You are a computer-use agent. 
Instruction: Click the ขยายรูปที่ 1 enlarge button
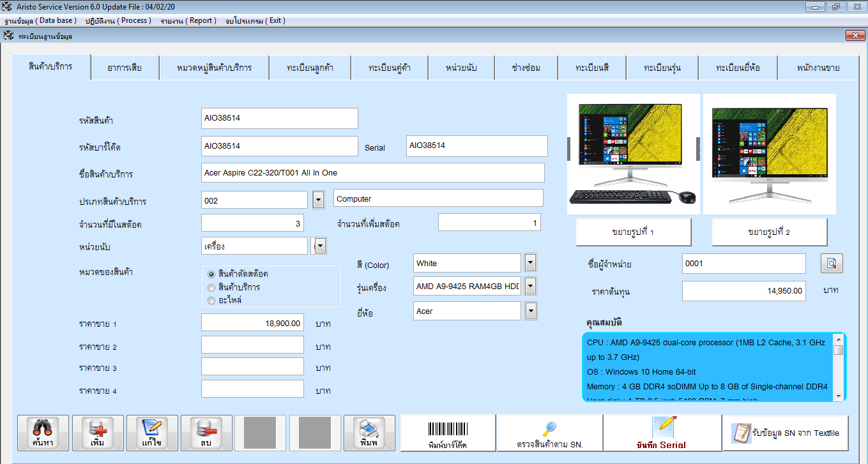coord(634,232)
